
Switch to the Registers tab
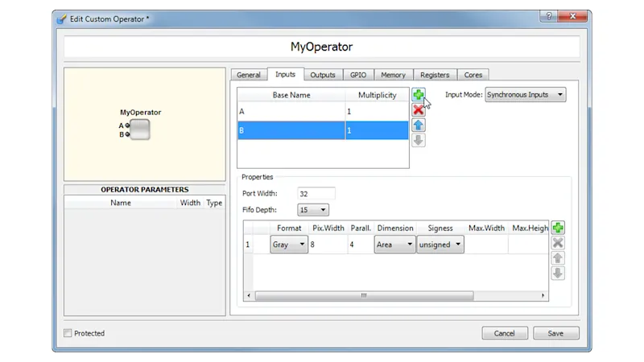coord(435,75)
